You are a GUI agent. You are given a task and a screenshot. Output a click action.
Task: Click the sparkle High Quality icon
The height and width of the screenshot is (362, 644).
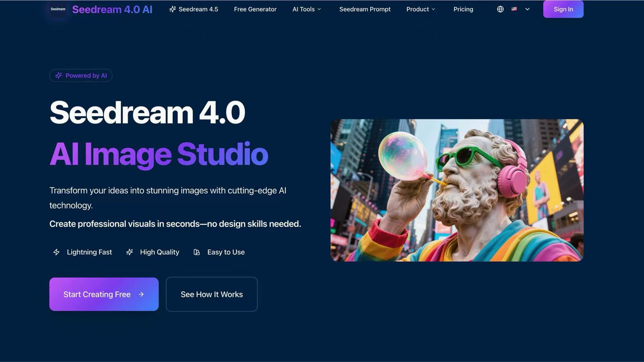pos(129,252)
